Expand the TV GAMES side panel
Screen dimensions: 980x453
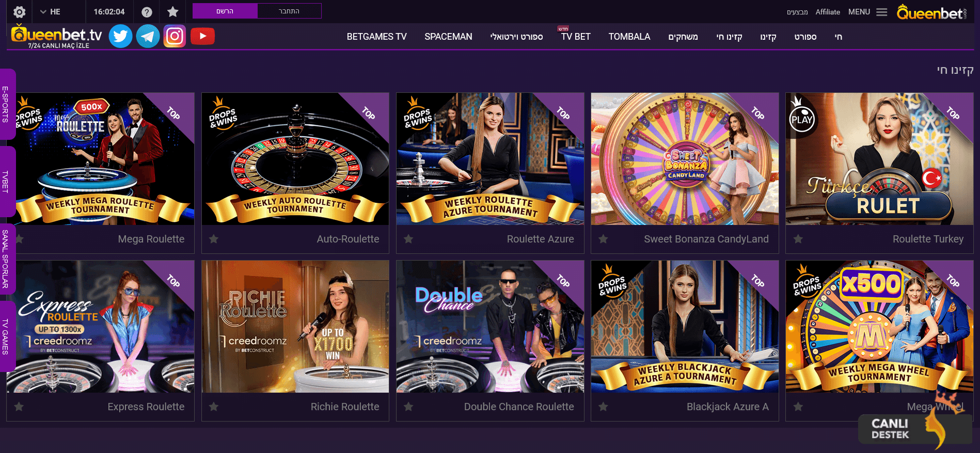pyautogui.click(x=7, y=336)
